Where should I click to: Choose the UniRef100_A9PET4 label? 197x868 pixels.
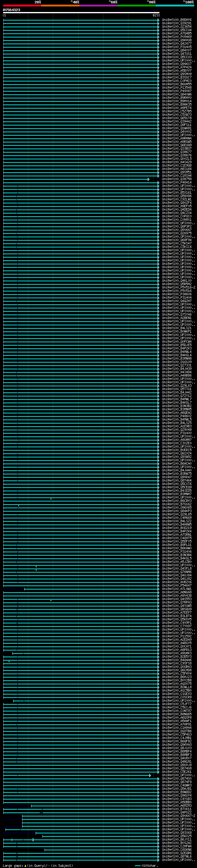tap(177, 108)
